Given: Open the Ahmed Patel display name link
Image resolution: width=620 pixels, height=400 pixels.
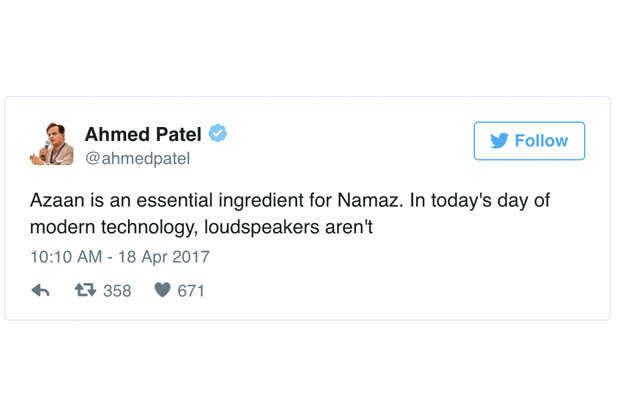Looking at the screenshot, I should coord(143,134).
